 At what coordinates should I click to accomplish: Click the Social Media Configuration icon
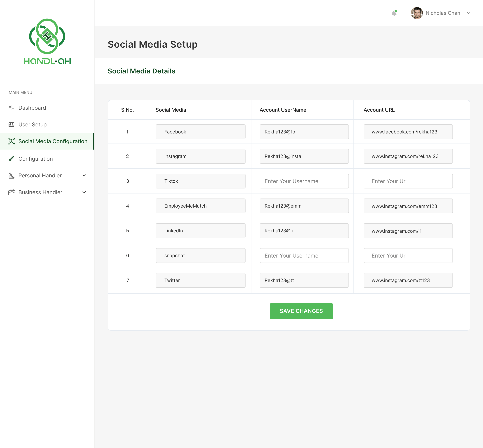pyautogui.click(x=11, y=141)
